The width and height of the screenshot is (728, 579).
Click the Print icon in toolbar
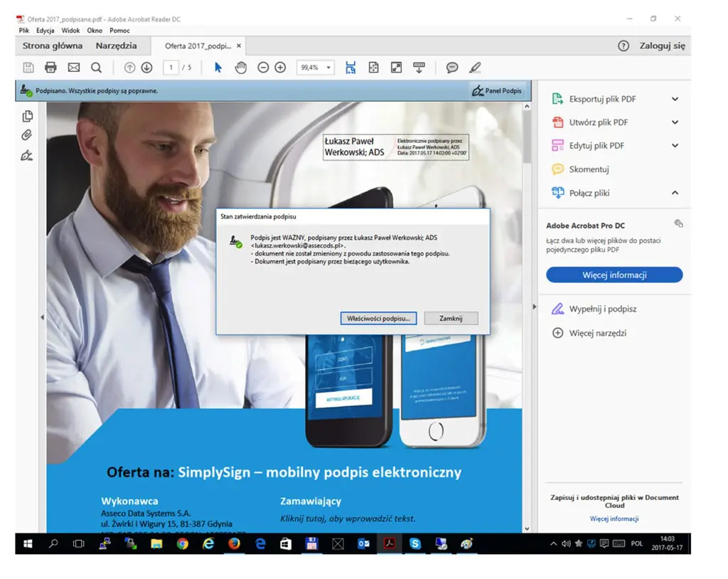pyautogui.click(x=50, y=68)
